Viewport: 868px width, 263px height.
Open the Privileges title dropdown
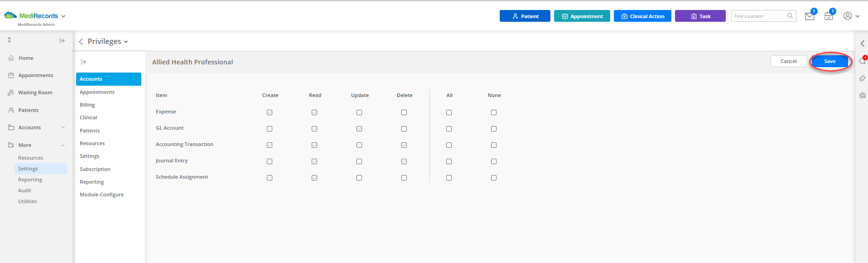click(x=126, y=42)
